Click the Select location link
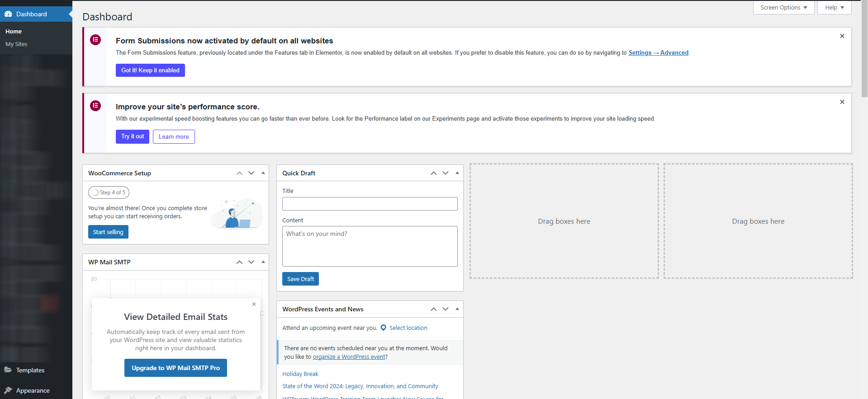 pos(408,328)
